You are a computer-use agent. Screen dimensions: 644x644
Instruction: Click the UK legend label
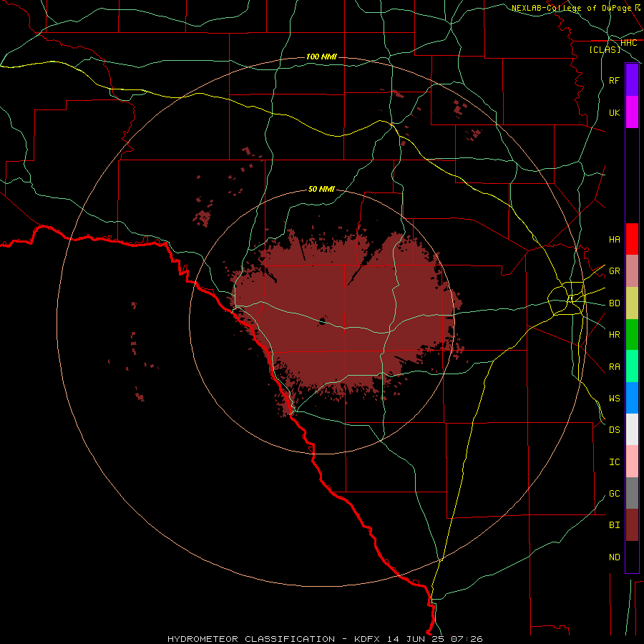coord(615,112)
